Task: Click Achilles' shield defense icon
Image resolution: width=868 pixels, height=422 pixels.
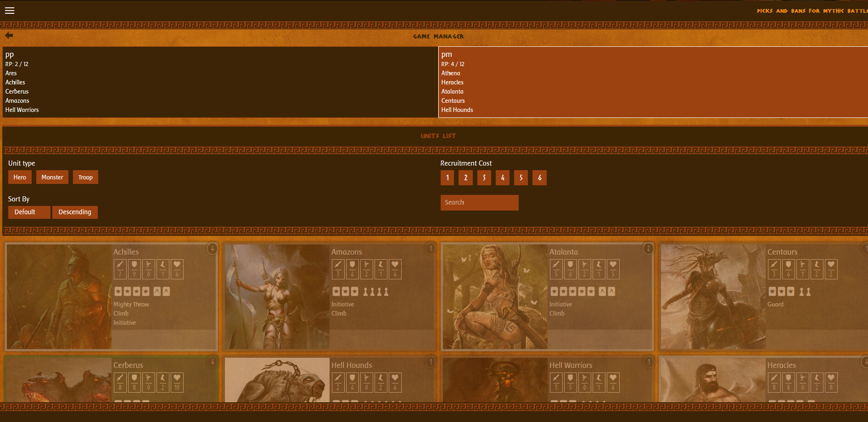Action: tap(134, 269)
